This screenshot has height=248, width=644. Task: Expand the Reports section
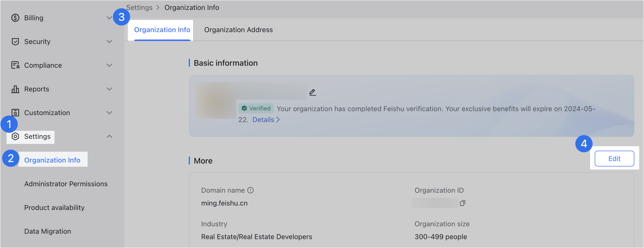coord(109,89)
